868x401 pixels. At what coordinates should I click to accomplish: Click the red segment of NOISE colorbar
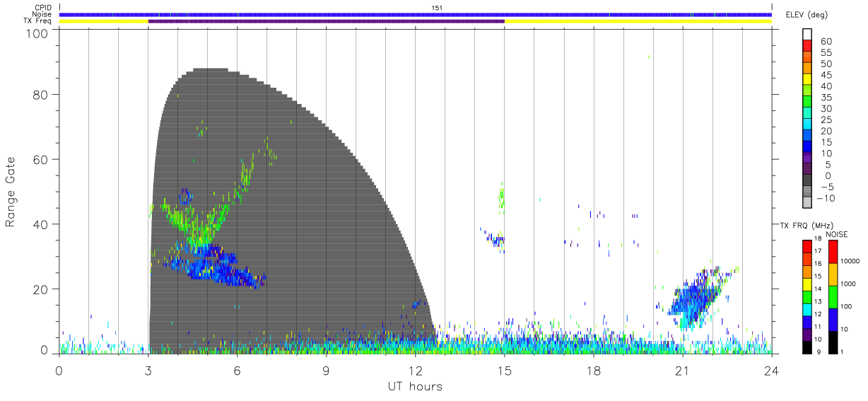pyautogui.click(x=833, y=252)
